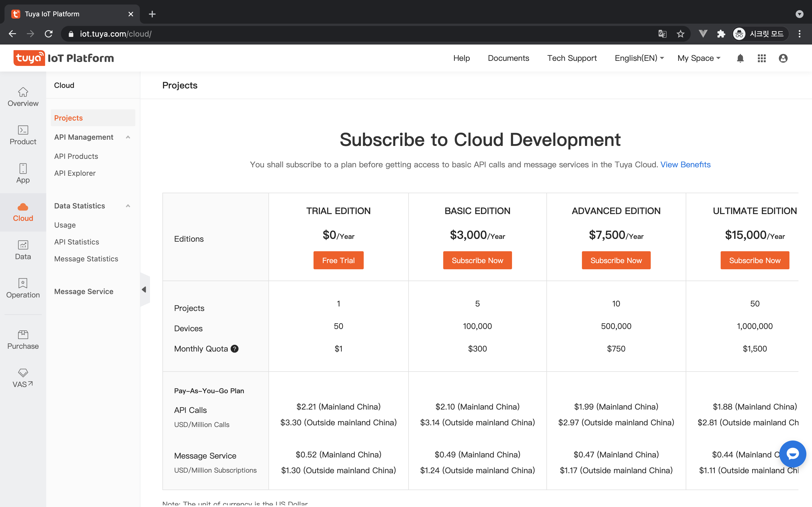The width and height of the screenshot is (812, 507).
Task: Open the Overview sidebar section
Action: 23,97
